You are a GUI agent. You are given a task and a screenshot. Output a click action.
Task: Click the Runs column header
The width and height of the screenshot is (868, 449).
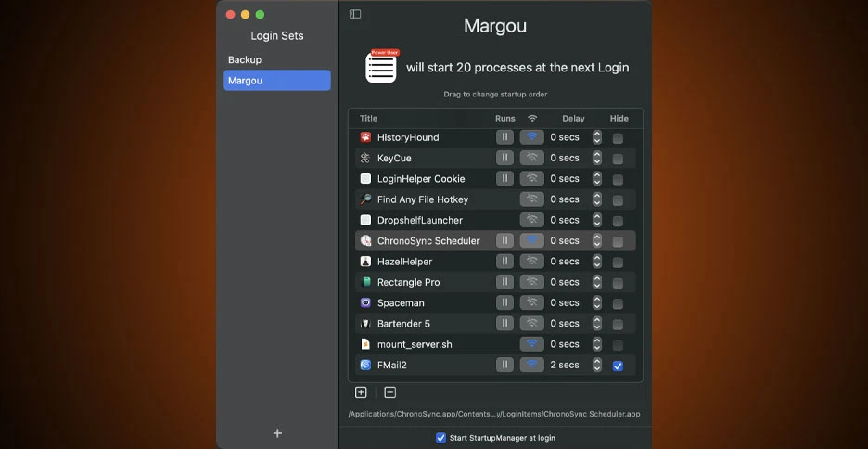point(504,119)
